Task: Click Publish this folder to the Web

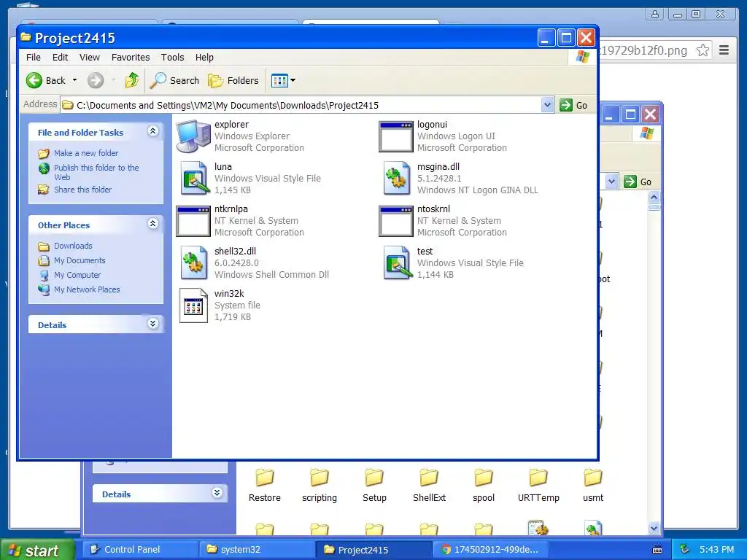Action: 96,172
